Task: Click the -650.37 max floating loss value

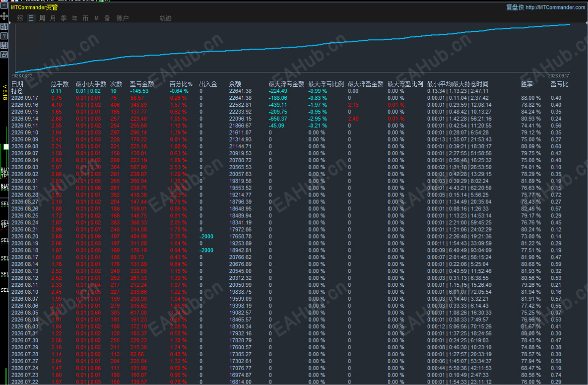Action: [278, 119]
